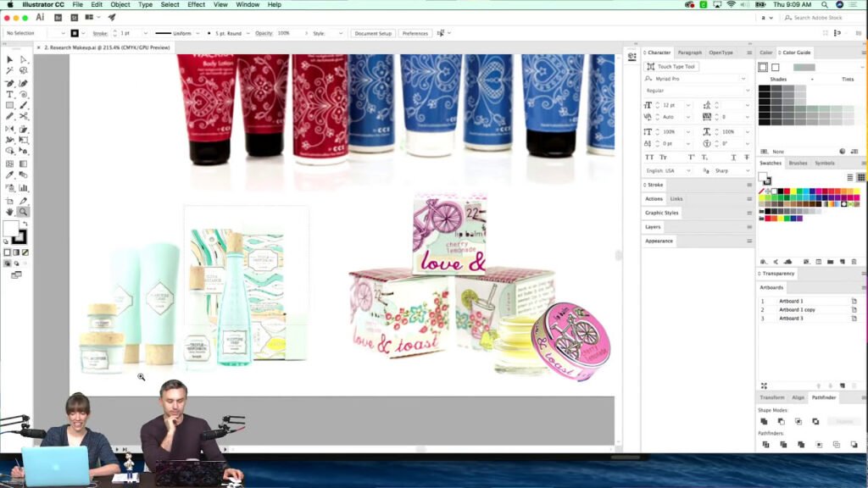Viewport: 868px width, 488px height.
Task: Toggle Small Caps in Character panel
Action: click(x=663, y=157)
